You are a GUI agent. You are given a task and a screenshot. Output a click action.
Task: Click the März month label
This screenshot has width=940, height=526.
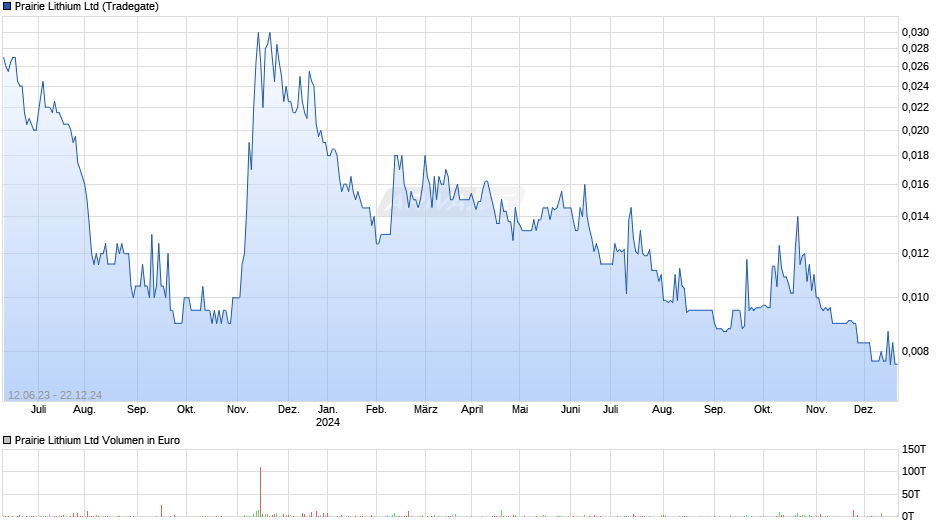point(426,410)
